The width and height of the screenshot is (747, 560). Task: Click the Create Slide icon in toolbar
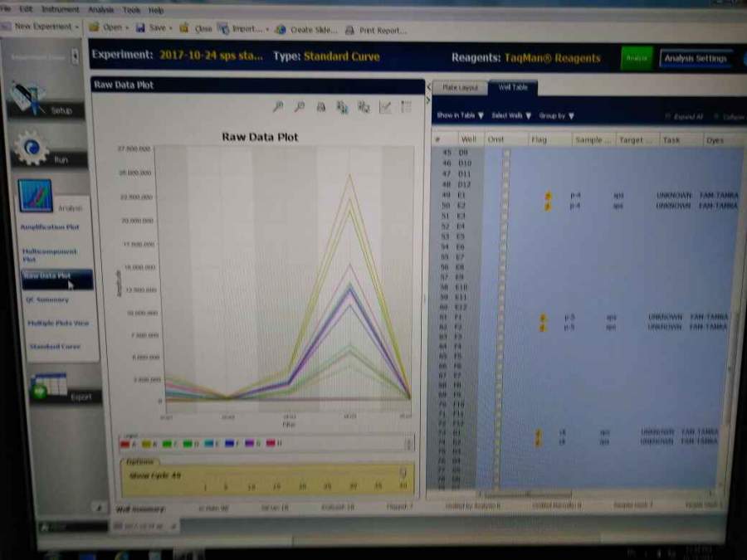pyautogui.click(x=281, y=30)
